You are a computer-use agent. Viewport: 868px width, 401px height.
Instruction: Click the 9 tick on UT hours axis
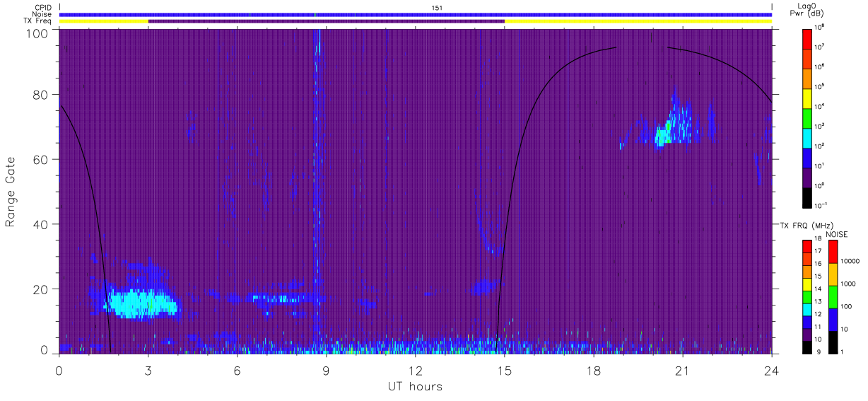pyautogui.click(x=326, y=371)
